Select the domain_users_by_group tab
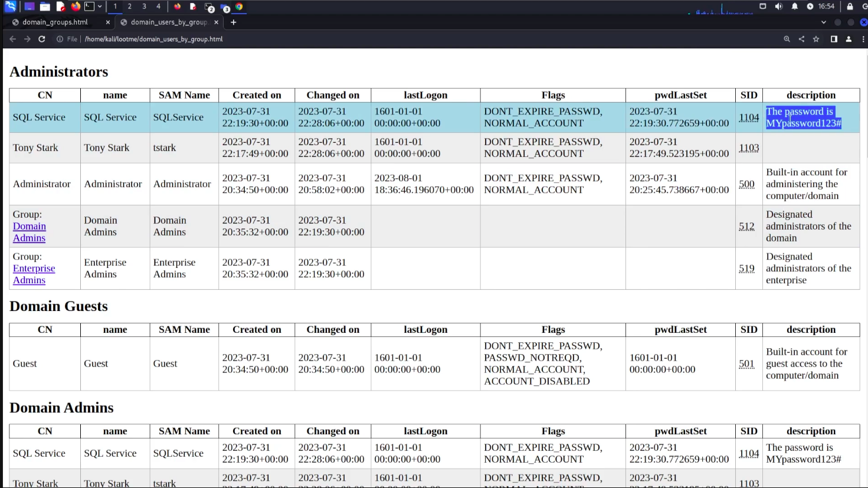The image size is (868, 488). pyautogui.click(x=169, y=22)
